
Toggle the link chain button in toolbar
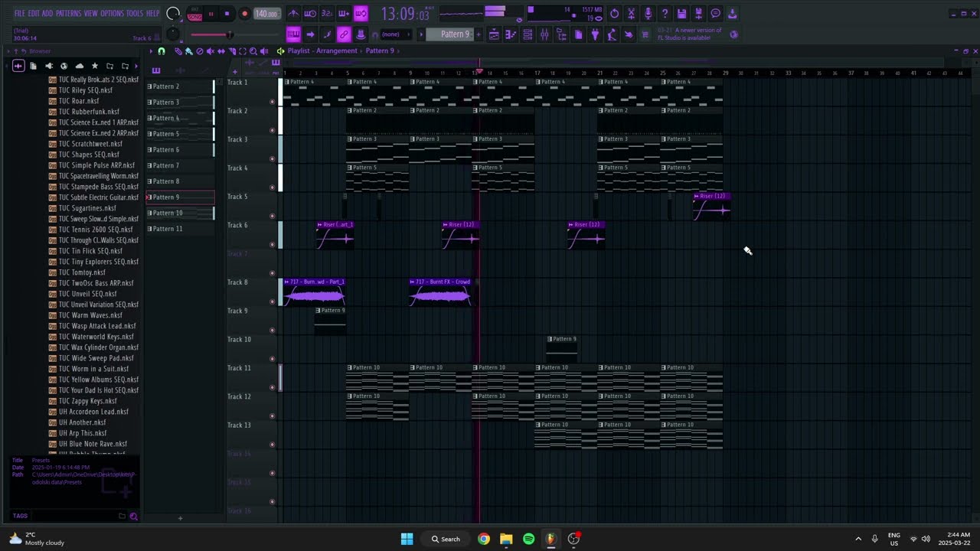click(x=344, y=34)
